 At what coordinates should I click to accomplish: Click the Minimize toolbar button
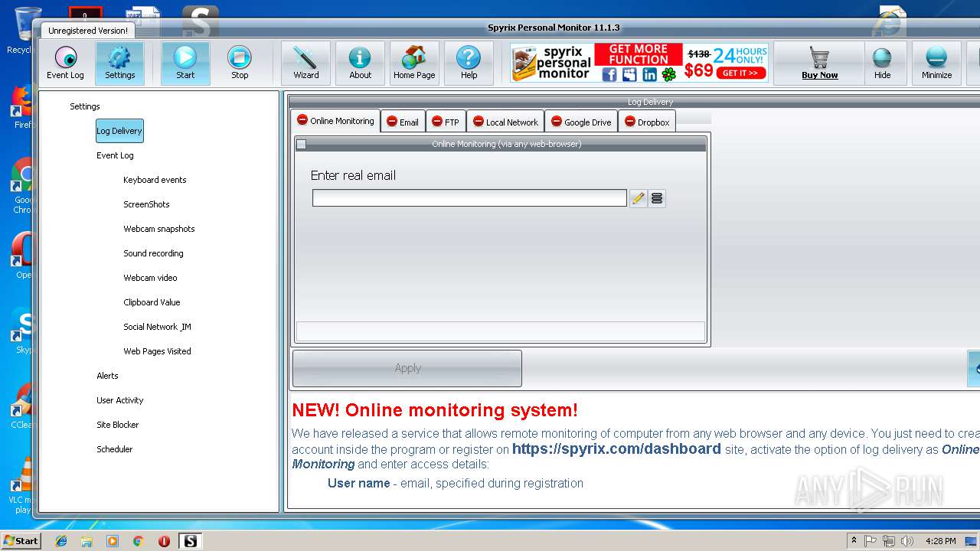(936, 63)
